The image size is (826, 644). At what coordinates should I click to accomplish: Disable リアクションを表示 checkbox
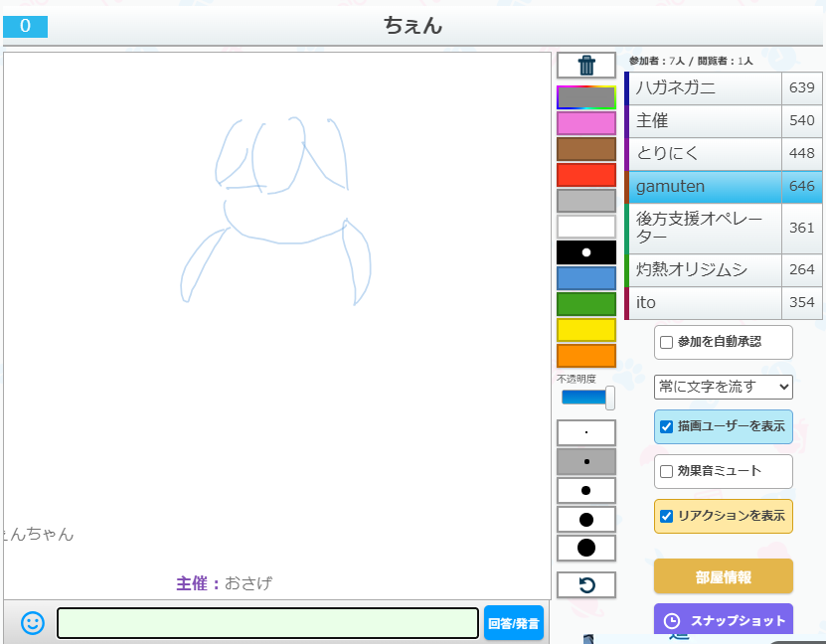pos(667,516)
